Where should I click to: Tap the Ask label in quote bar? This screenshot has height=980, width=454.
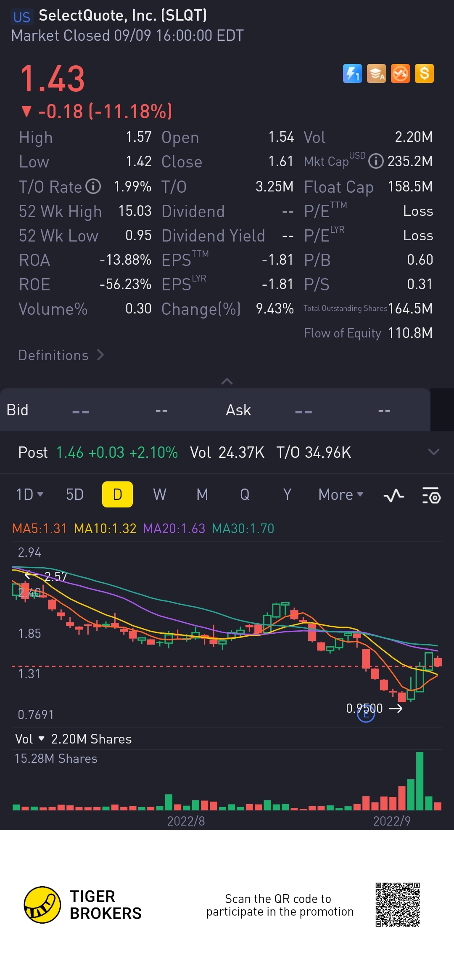(x=238, y=410)
